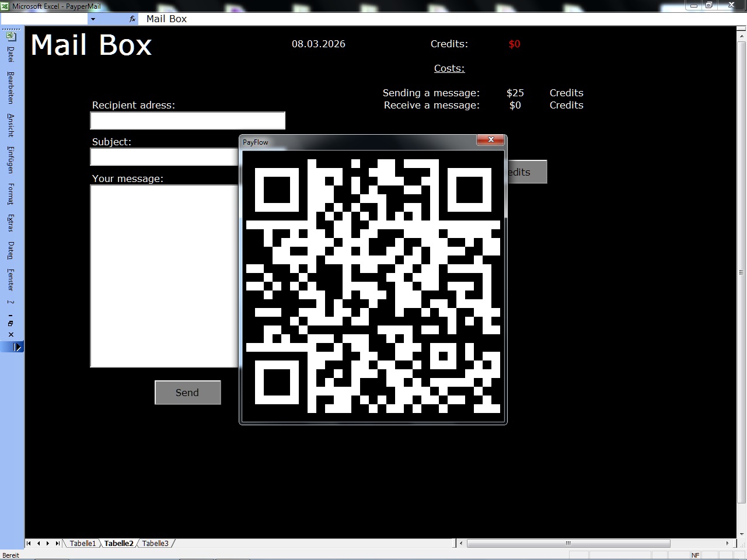Open the Name Box dropdown arrow
The width and height of the screenshot is (747, 560).
tap(93, 19)
